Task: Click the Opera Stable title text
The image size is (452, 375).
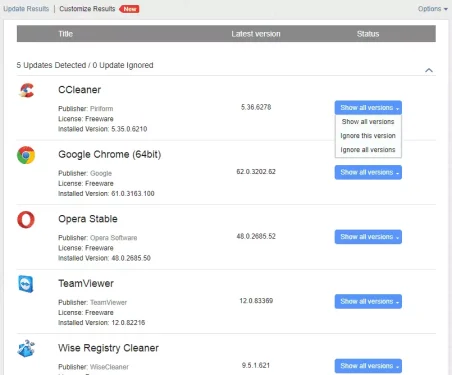Action: pyautogui.click(x=88, y=219)
